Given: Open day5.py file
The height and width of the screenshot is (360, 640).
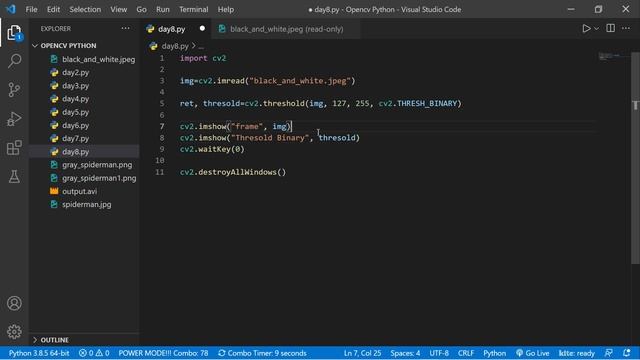Looking at the screenshot, I should pyautogui.click(x=76, y=112).
